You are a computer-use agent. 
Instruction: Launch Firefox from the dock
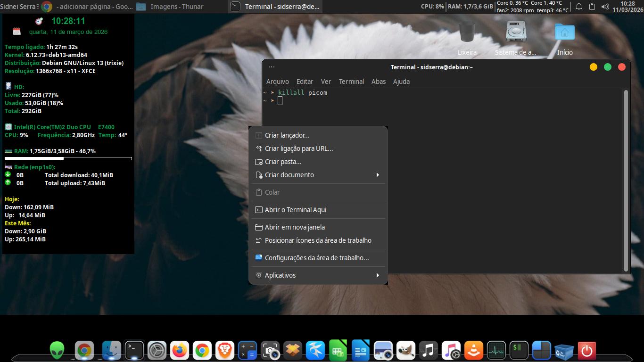pyautogui.click(x=179, y=351)
